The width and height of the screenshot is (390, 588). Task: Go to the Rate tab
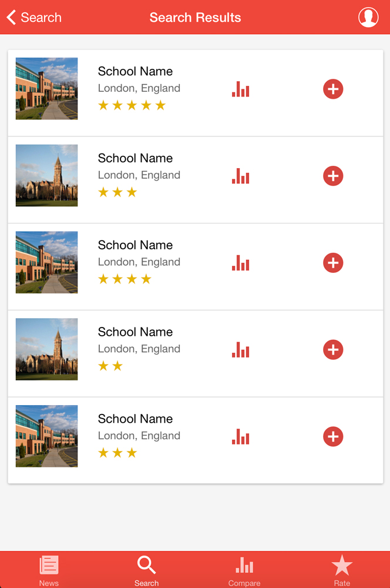point(342,570)
